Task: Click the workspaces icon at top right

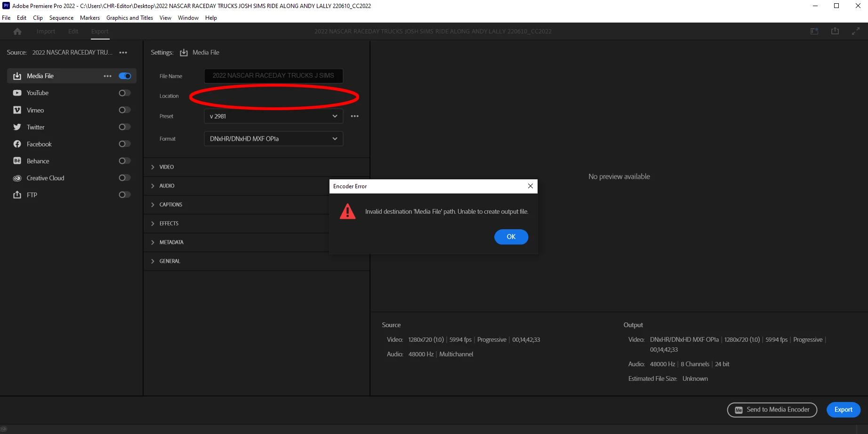Action: pyautogui.click(x=814, y=31)
